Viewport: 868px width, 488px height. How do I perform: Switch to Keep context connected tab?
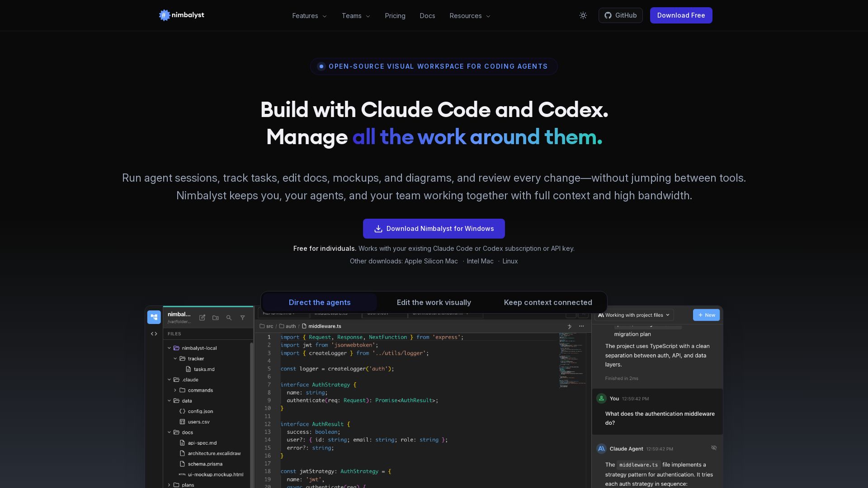(x=548, y=303)
